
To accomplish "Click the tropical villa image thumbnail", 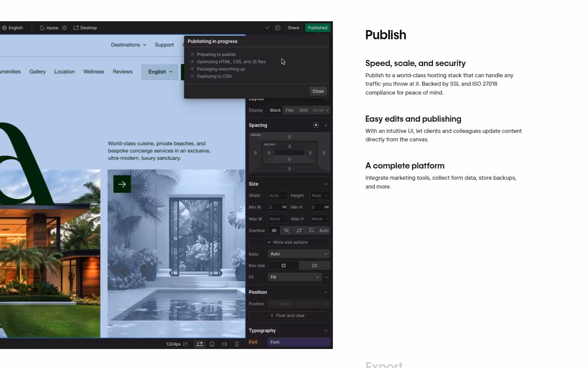I will pos(50,253).
